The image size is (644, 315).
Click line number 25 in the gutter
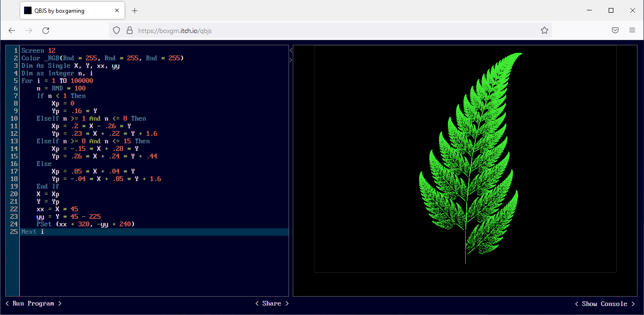tap(14, 232)
